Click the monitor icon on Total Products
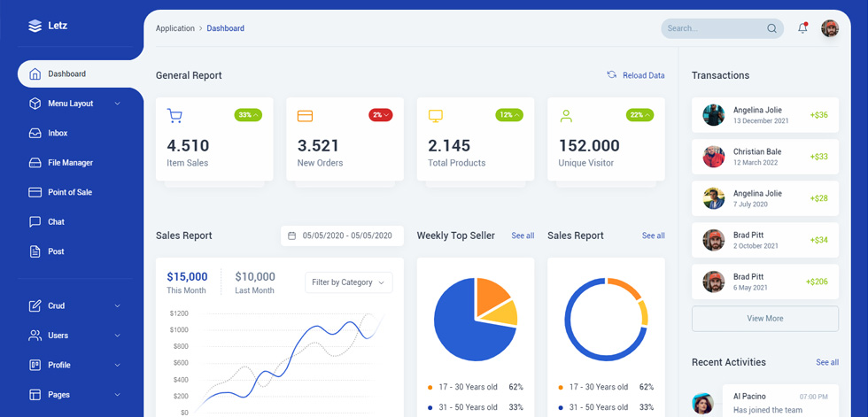Viewport: 868px width, 417px height. coord(436,116)
